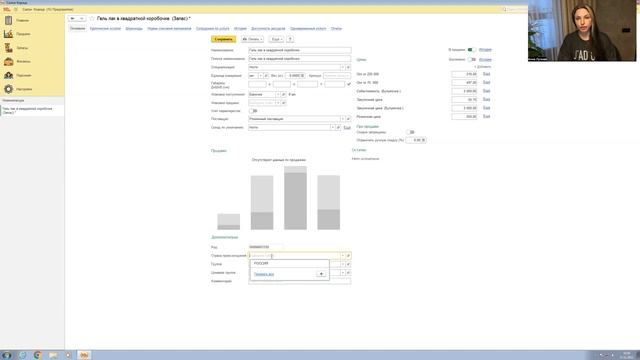Image resolution: width=640 pixels, height=360 pixels.
Task: Open the Главное section icon in sidebar
Action: click(x=9, y=20)
